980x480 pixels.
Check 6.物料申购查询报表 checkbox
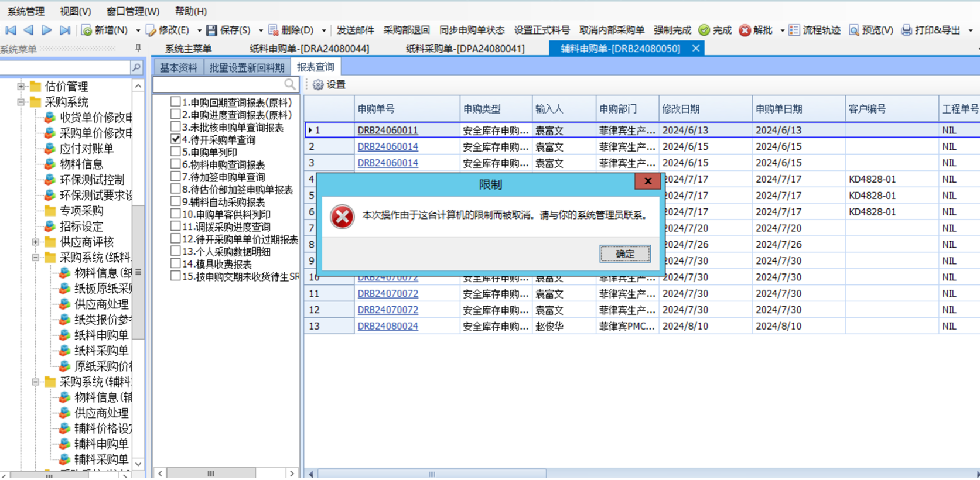pyautogui.click(x=175, y=164)
